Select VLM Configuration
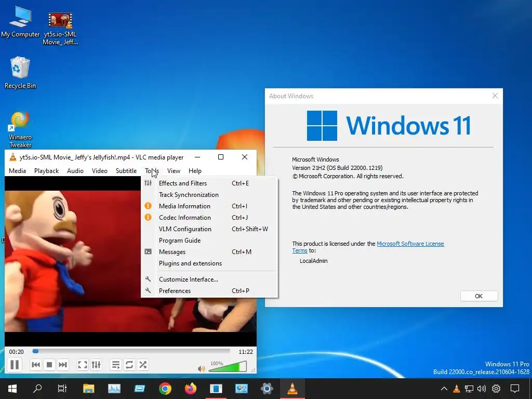Viewport: 532px width, 399px height. (x=209, y=229)
